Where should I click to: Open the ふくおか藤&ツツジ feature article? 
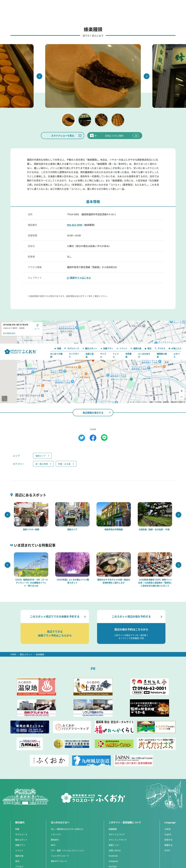pos(72,568)
